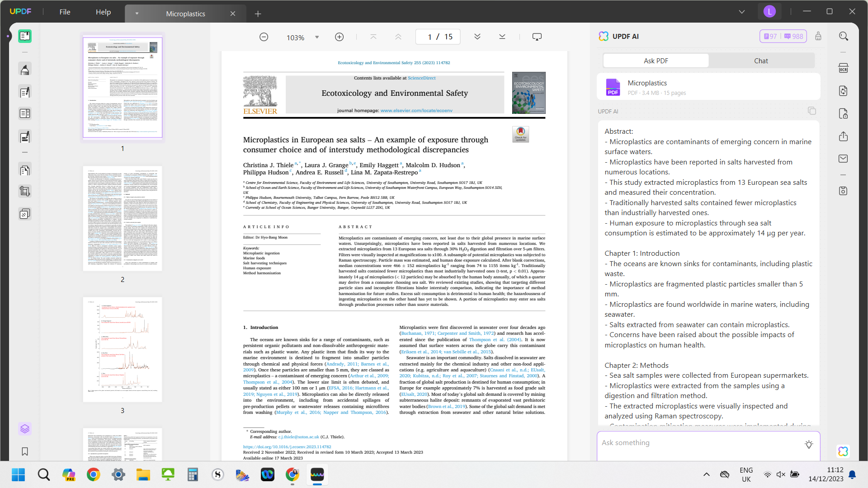
Task: Click the zoom in plus icon
Action: (339, 37)
